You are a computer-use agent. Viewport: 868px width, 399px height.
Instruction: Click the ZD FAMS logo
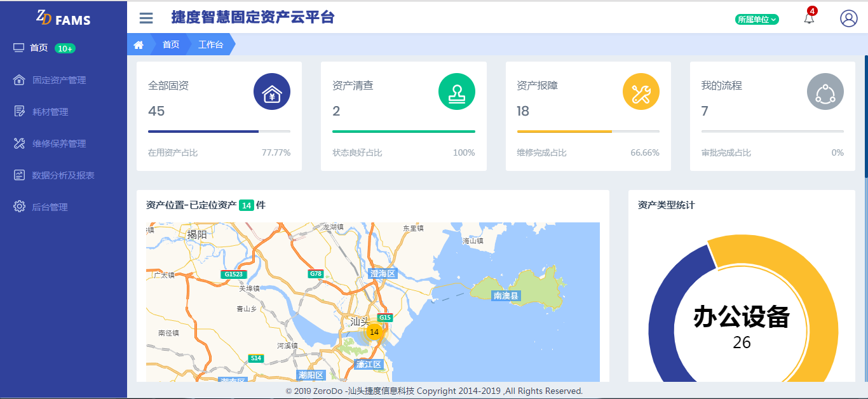pyautogui.click(x=64, y=18)
